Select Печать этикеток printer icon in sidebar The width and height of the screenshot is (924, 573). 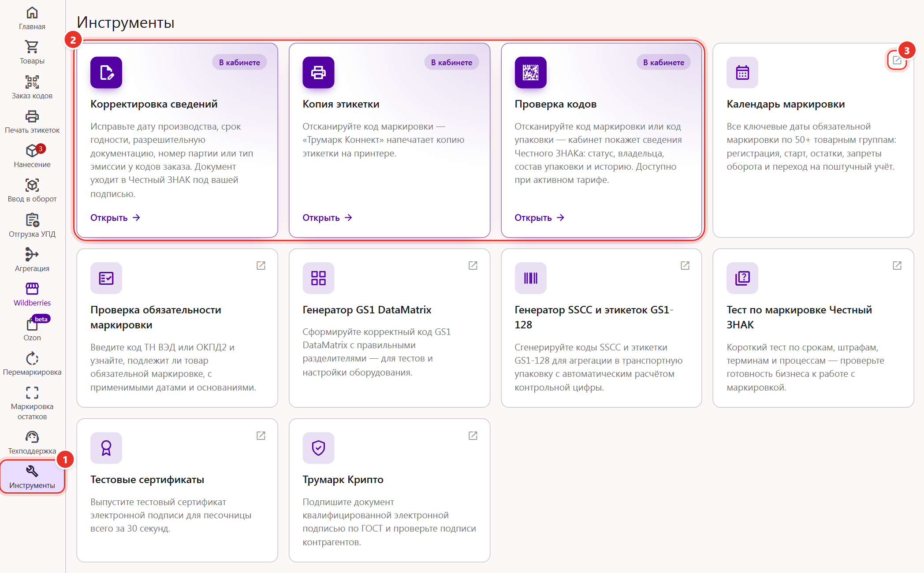(32, 116)
